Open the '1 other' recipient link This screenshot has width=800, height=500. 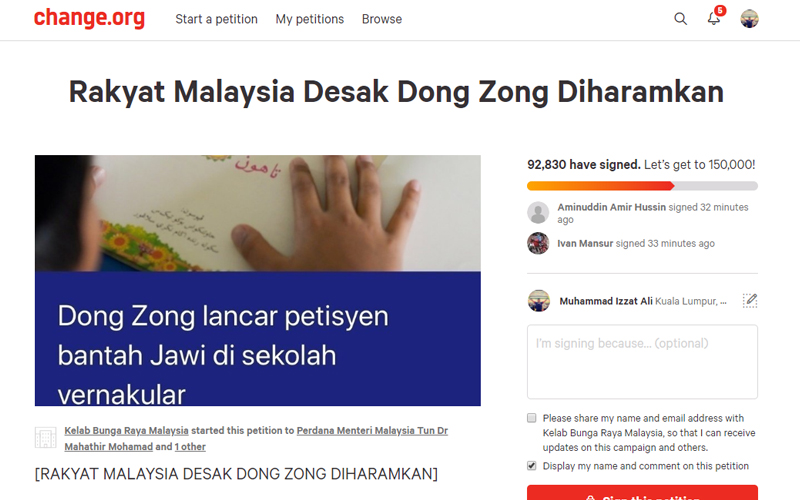[190, 447]
